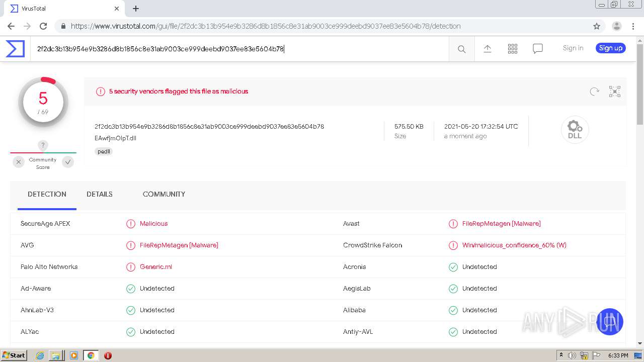The image size is (644, 362).
Task: Vote positive with community check icon
Action: 68,162
